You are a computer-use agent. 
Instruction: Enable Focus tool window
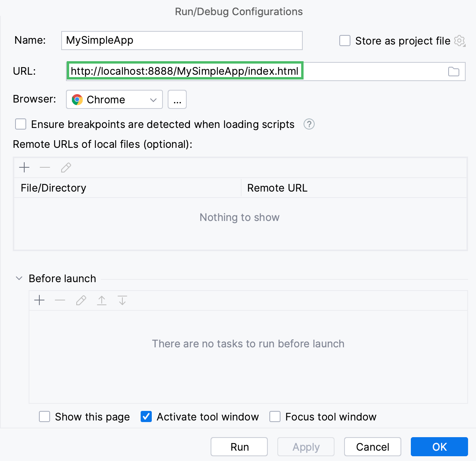[x=275, y=416]
